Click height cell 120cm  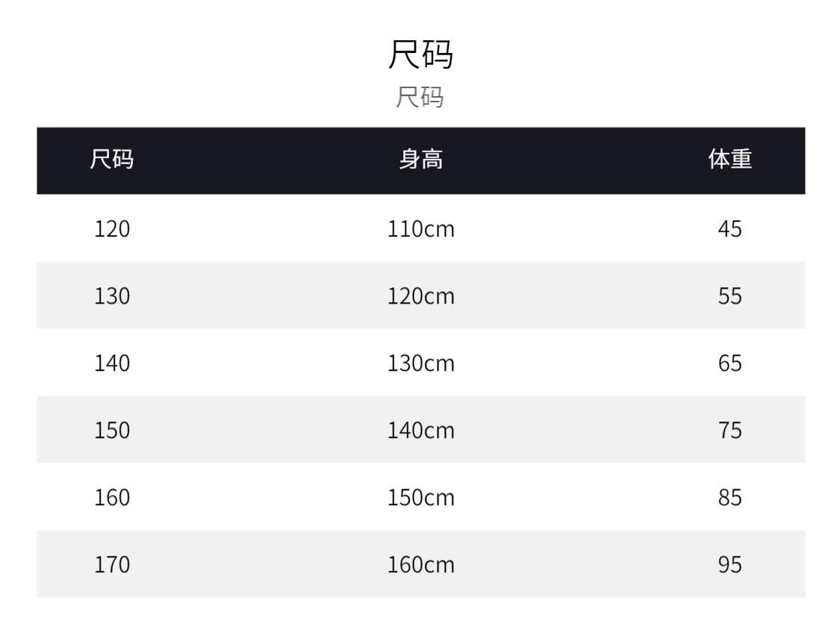(421, 296)
